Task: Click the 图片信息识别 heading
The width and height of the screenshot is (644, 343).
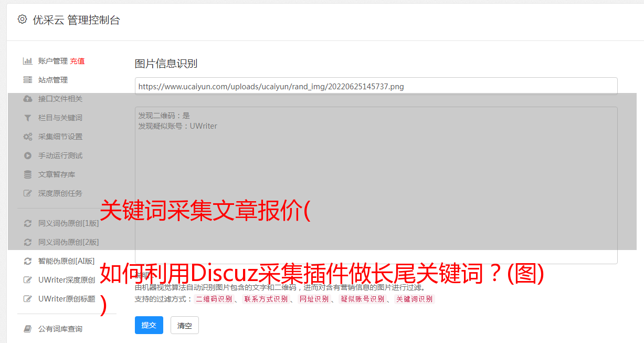Action: [166, 64]
